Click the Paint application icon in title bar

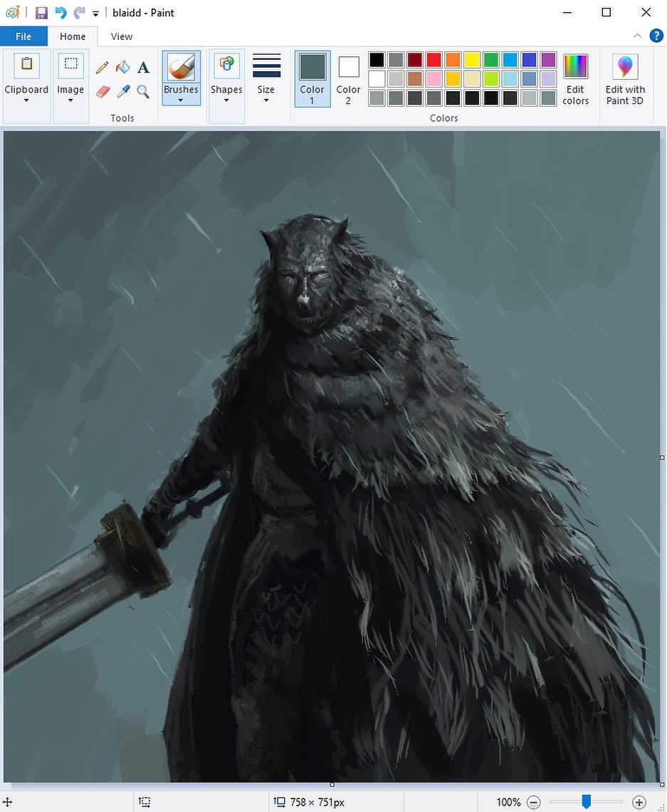[x=12, y=12]
